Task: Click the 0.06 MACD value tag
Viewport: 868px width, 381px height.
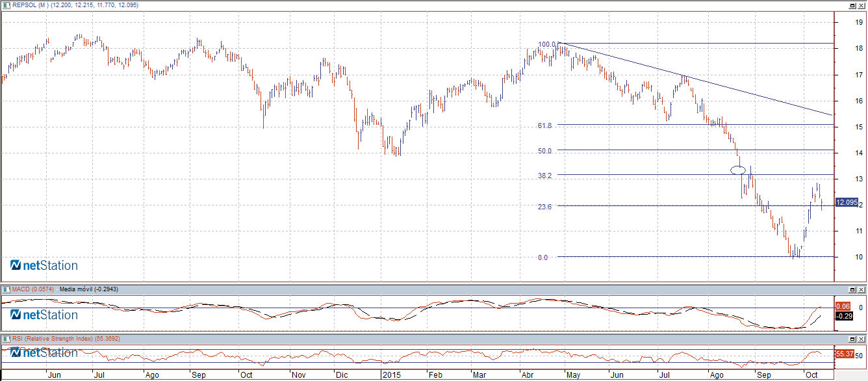Action: coord(844,306)
